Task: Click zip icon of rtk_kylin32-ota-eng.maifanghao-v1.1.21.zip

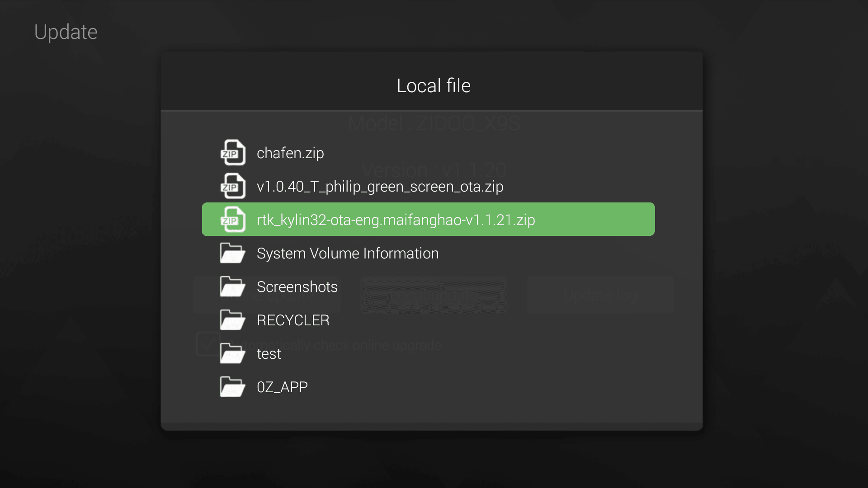Action: 233,220
